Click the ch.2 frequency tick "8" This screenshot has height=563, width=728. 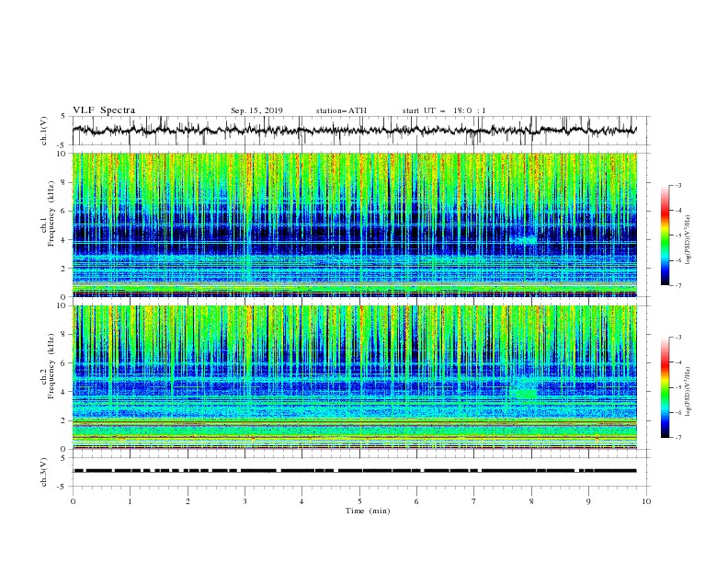(63, 335)
